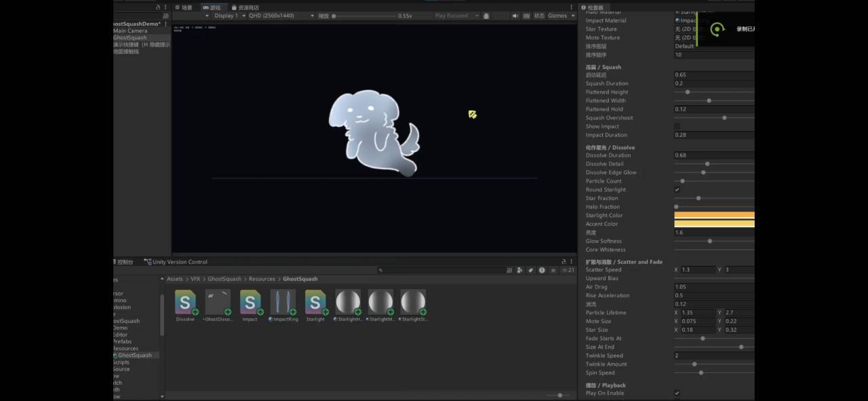Uncheck the Play On Enable checkbox
Viewport: 868px width, 401px height.
[x=677, y=393]
